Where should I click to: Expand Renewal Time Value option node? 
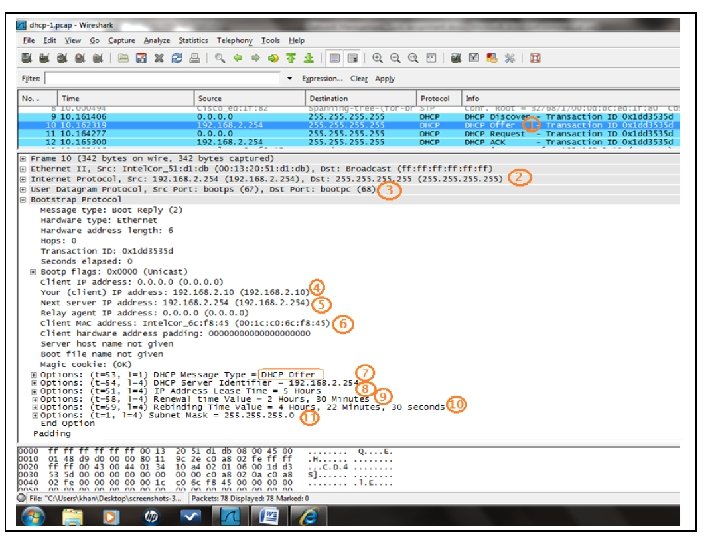click(x=35, y=399)
